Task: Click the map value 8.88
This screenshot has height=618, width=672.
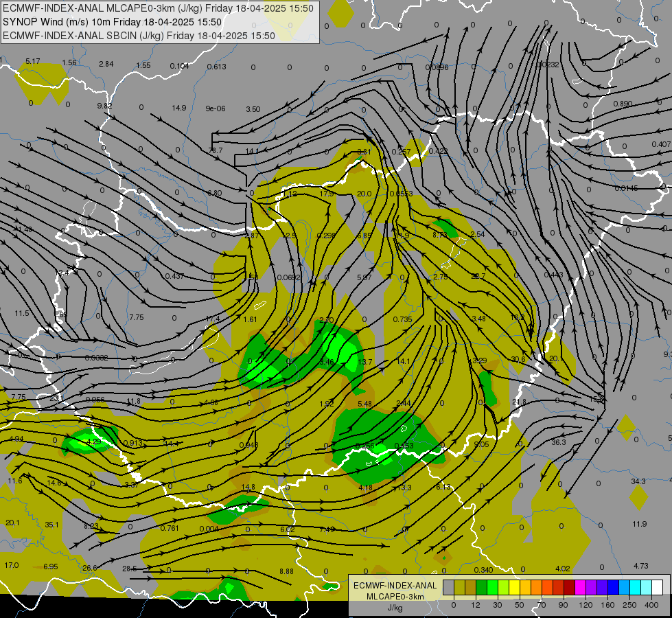Action: click(x=286, y=571)
